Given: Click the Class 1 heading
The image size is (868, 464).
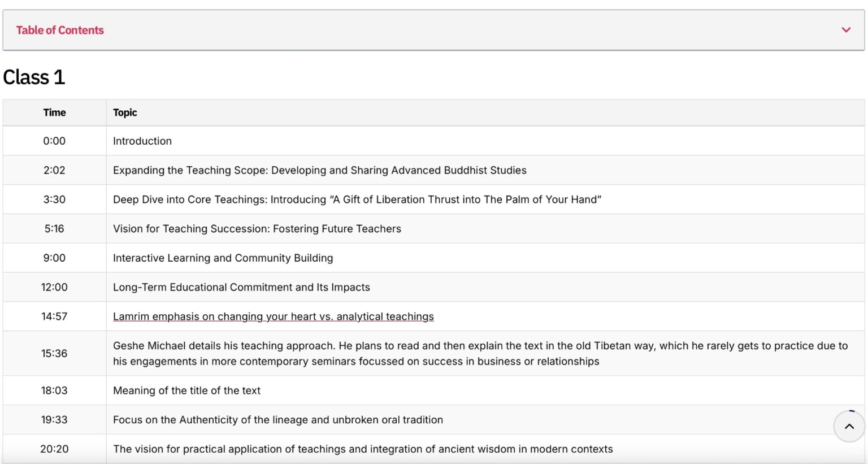Looking at the screenshot, I should click(x=34, y=77).
